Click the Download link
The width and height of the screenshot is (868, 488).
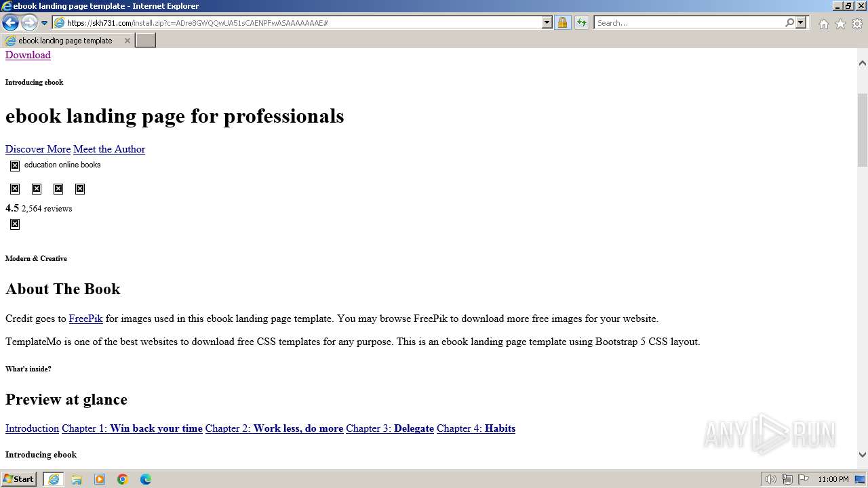click(28, 55)
